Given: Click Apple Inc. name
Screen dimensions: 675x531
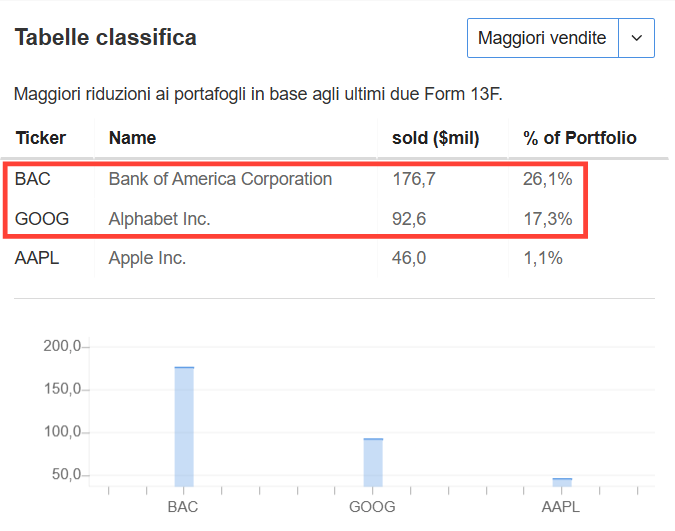Looking at the screenshot, I should click(147, 258).
